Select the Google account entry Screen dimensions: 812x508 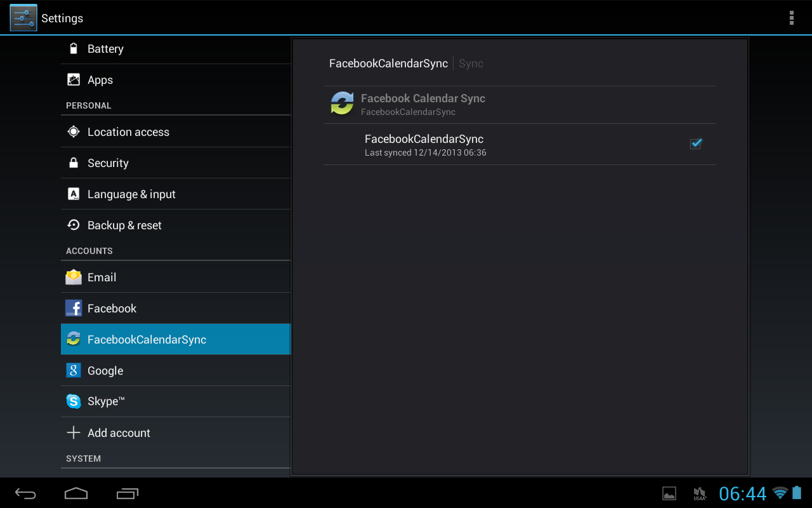tap(176, 370)
